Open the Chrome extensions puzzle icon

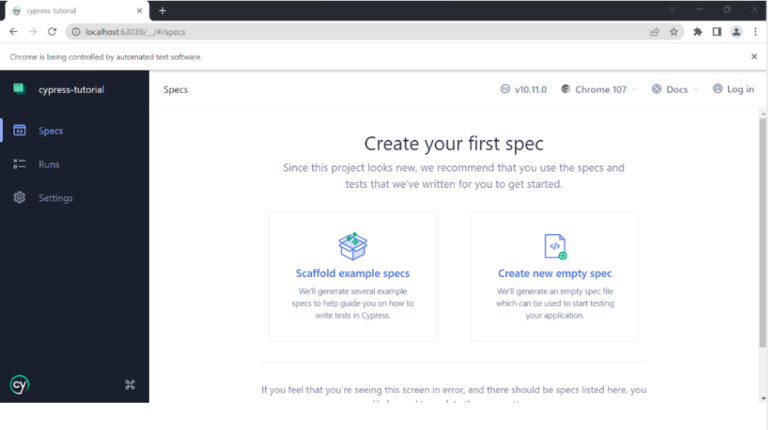(697, 31)
